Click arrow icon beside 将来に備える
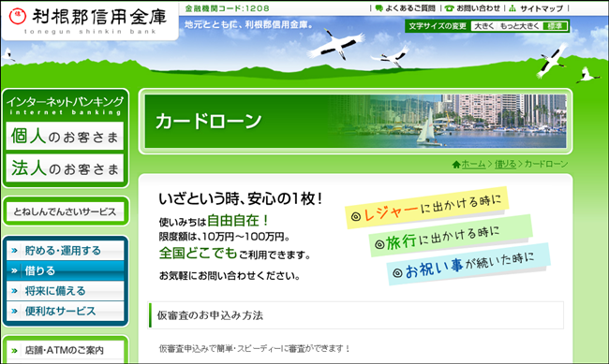The image size is (609, 364). 14,291
